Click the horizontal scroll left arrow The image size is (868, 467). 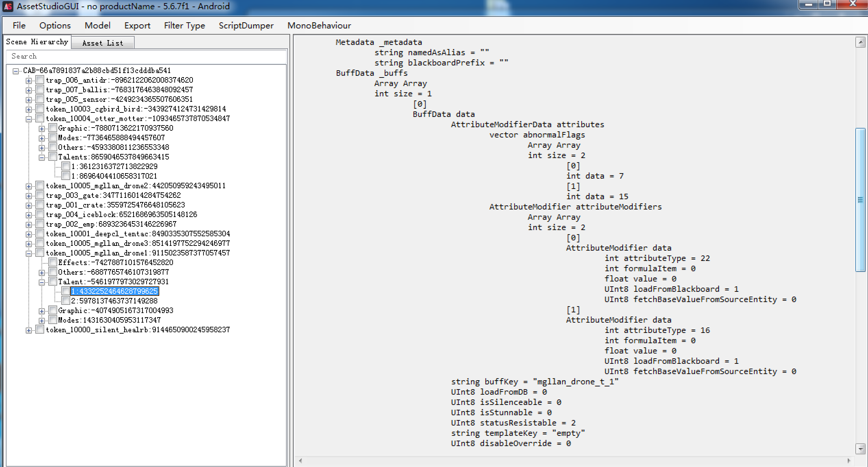(300, 460)
